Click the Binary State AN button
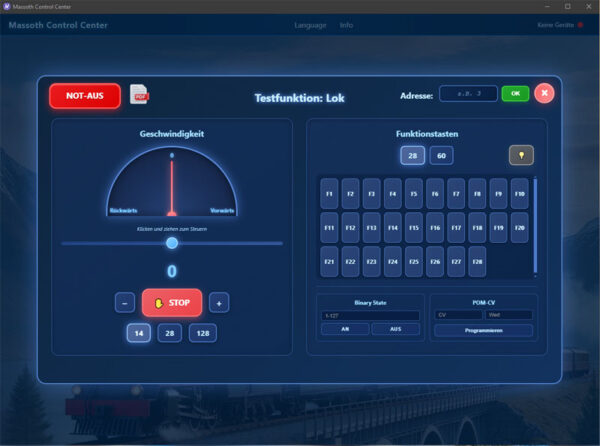Image resolution: width=600 pixels, height=446 pixels. pos(344,329)
